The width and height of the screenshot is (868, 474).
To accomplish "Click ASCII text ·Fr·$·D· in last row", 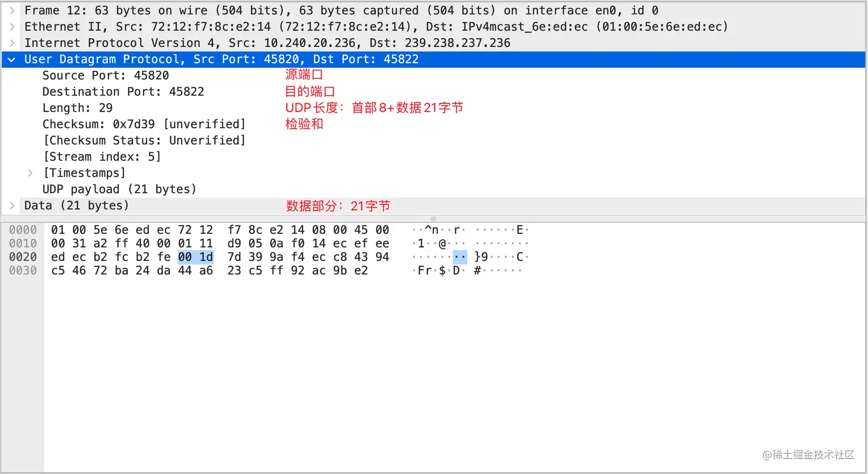I will click(x=439, y=271).
